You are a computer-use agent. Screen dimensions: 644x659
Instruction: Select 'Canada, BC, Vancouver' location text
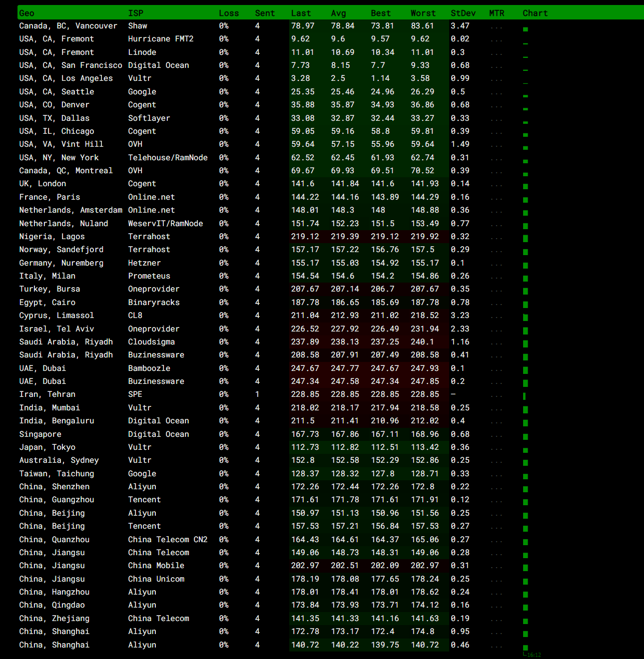tap(68, 26)
